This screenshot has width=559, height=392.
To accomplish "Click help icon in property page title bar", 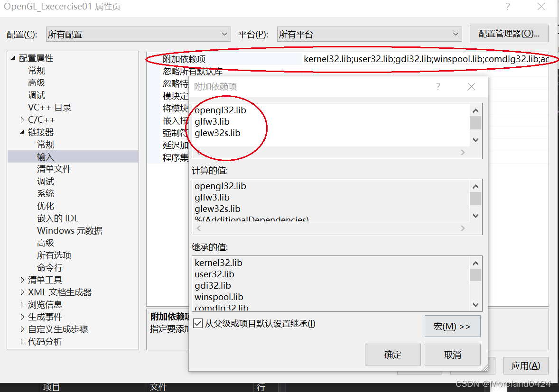I will click(x=508, y=7).
